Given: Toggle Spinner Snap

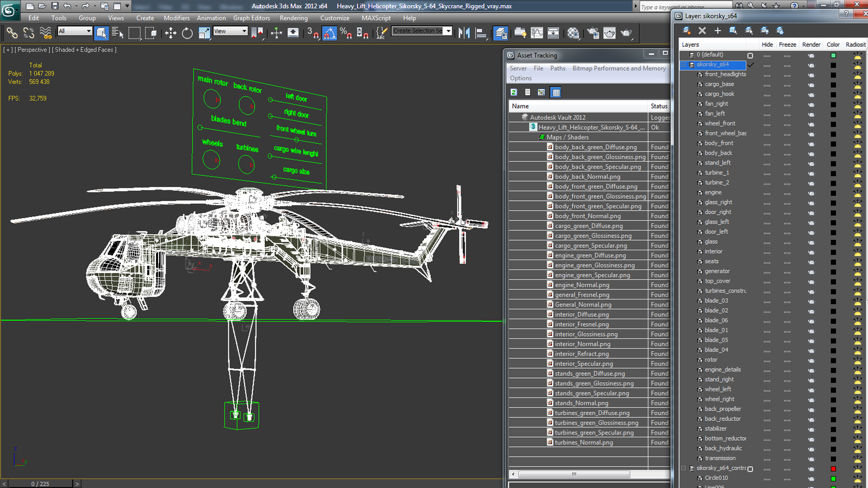Looking at the screenshot, I should [x=363, y=33].
